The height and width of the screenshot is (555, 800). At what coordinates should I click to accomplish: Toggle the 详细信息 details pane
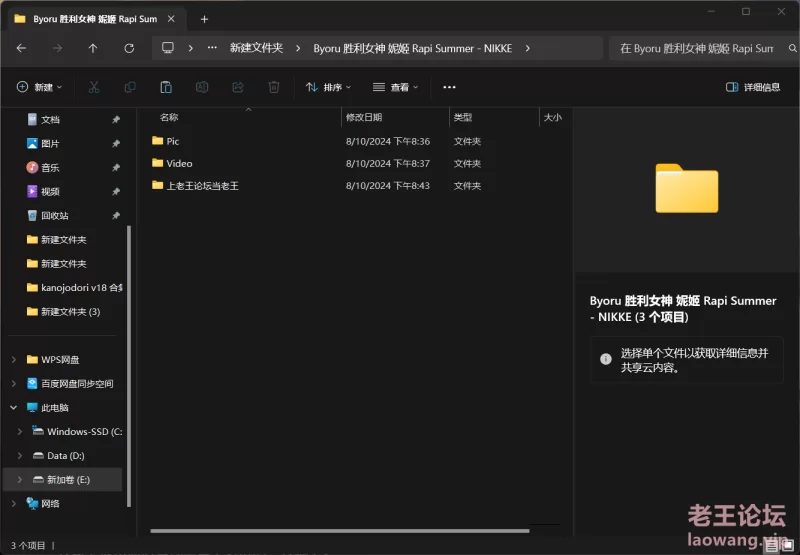click(753, 87)
